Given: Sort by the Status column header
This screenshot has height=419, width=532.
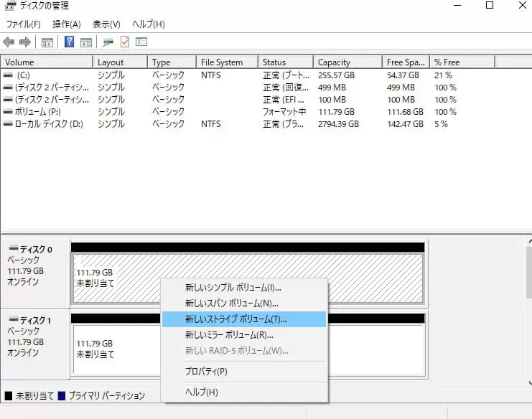Looking at the screenshot, I should 285,62.
